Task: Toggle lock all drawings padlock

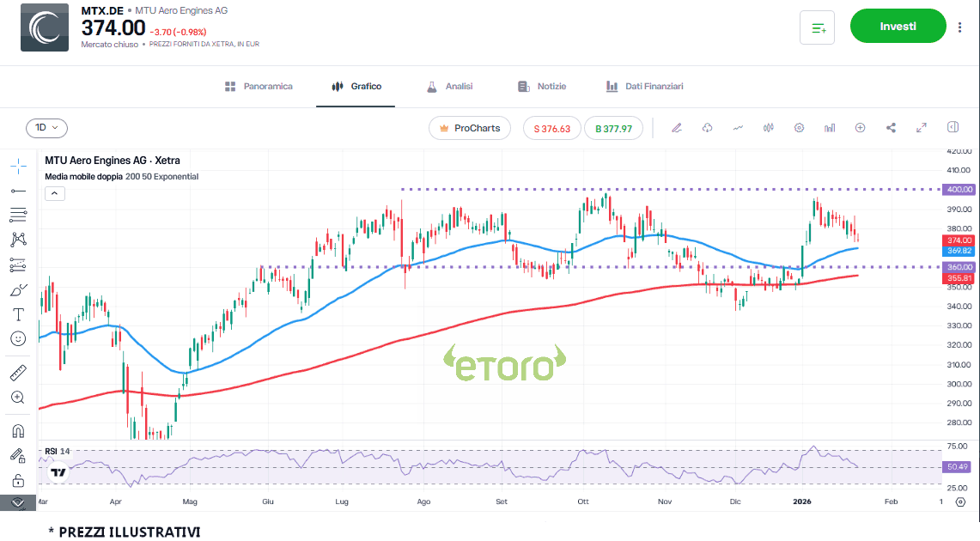Action: coord(18,480)
